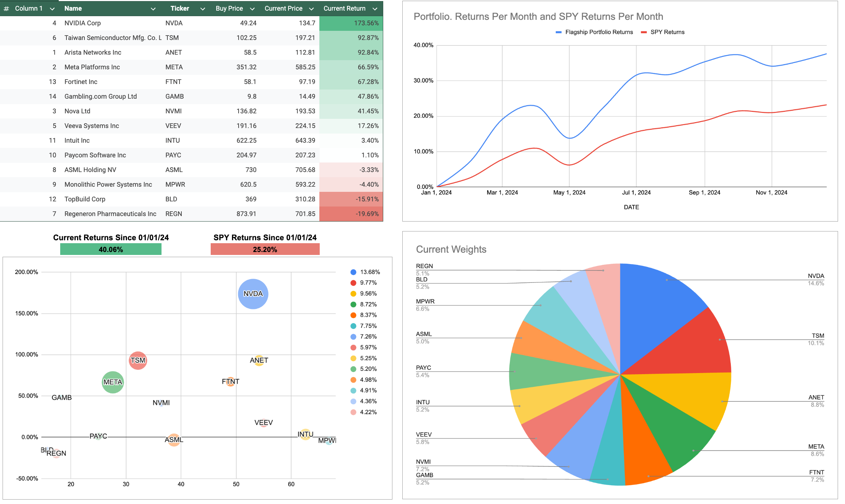Screen dimensions: 845x504
Task: Open the Current Price filter dropdown
Action: pos(311,9)
